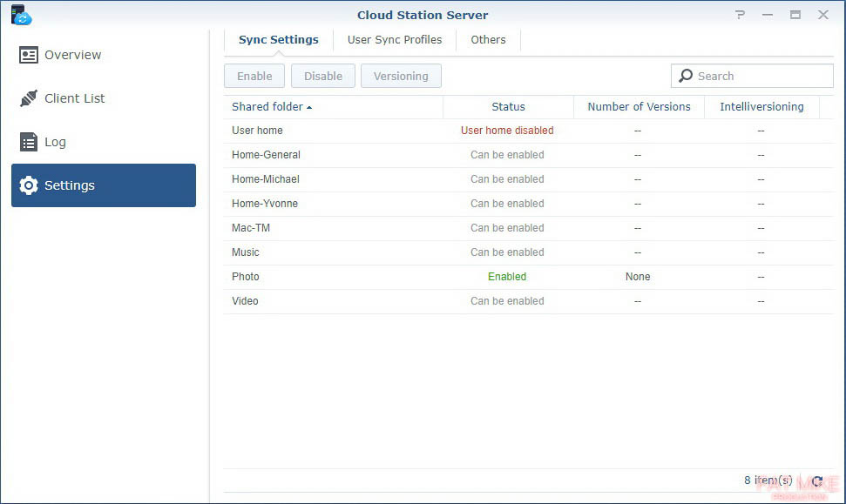Open the Others tab
Image resolution: width=846 pixels, height=504 pixels.
[488, 40]
